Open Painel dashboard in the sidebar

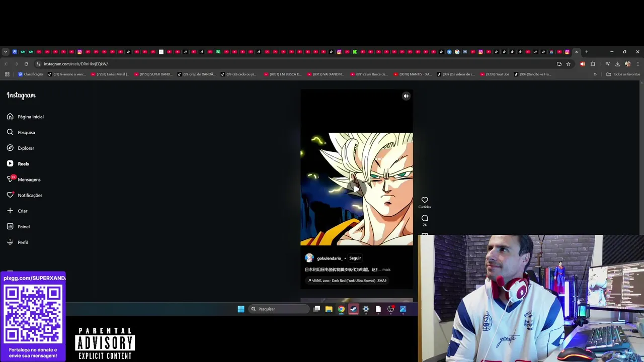[19, 226]
